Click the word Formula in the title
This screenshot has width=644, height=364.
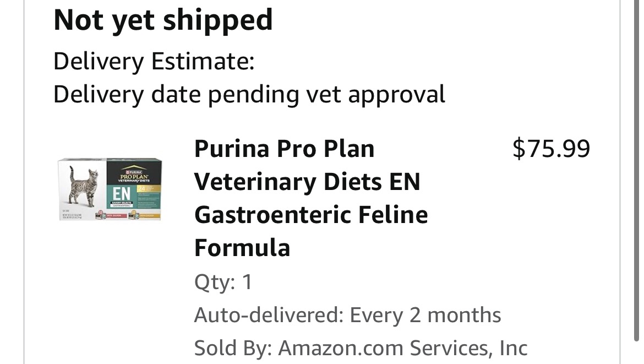[x=242, y=248]
